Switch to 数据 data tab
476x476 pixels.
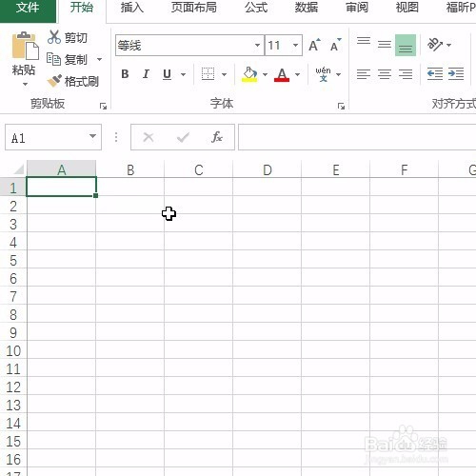[307, 8]
